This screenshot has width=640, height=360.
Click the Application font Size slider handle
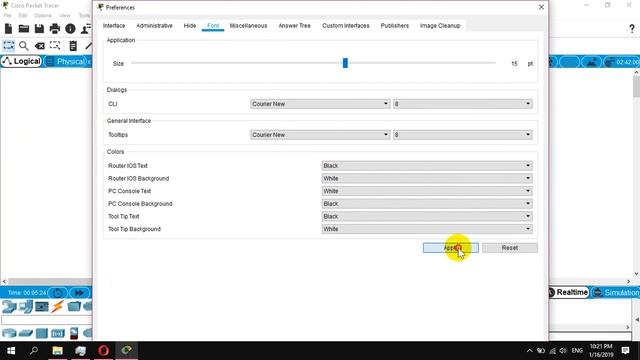point(345,63)
